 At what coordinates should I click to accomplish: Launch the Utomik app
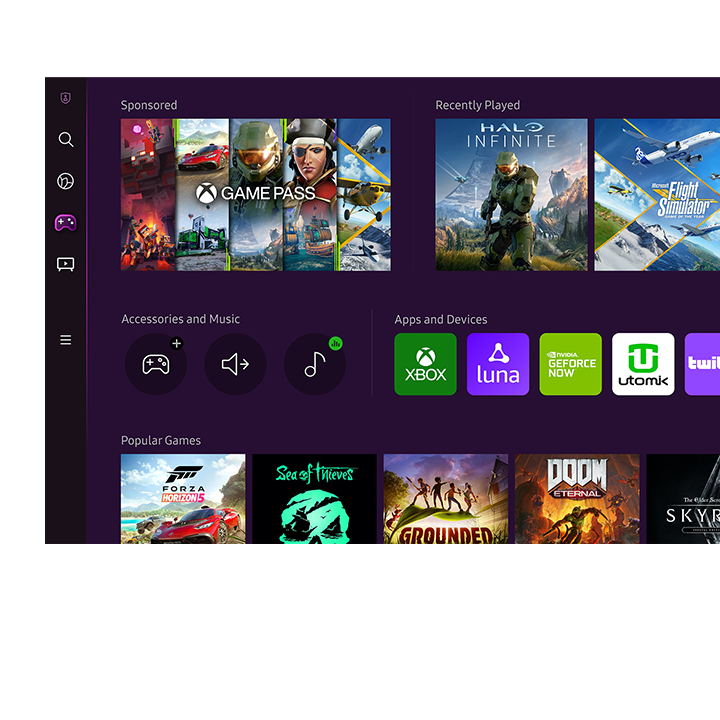tap(643, 364)
